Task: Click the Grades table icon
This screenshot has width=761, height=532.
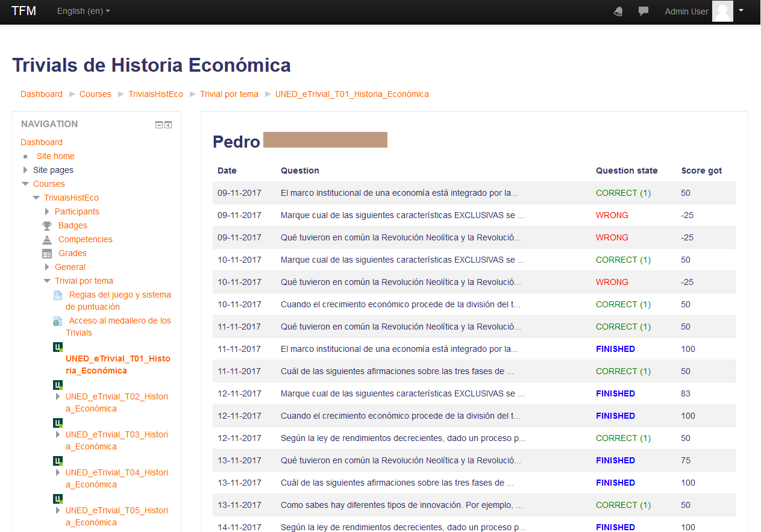Action: pos(47,254)
